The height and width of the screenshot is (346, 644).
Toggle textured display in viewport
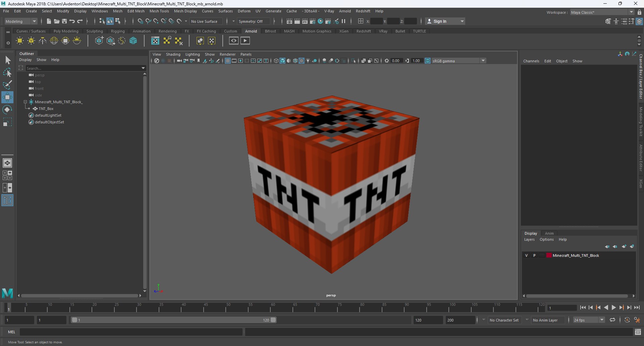click(302, 61)
